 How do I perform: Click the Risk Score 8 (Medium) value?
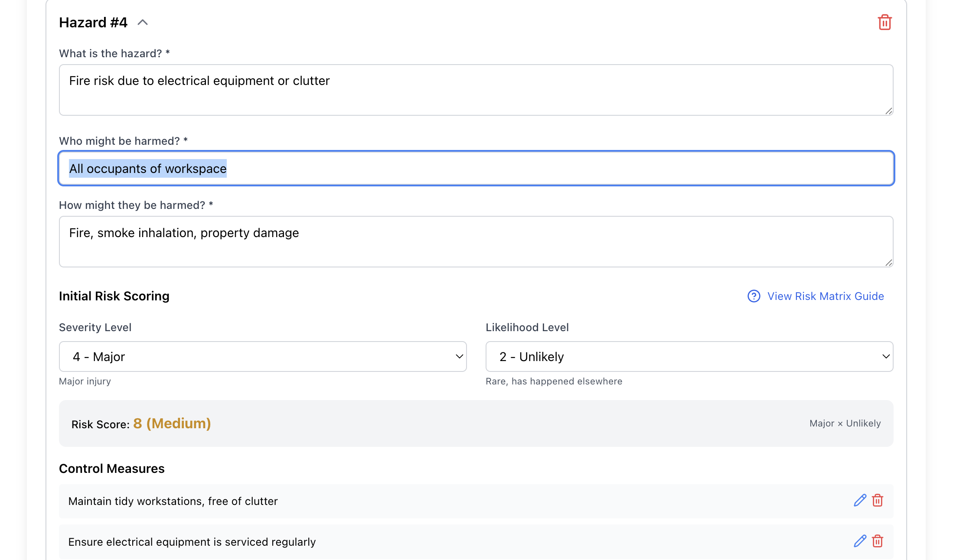point(172,423)
